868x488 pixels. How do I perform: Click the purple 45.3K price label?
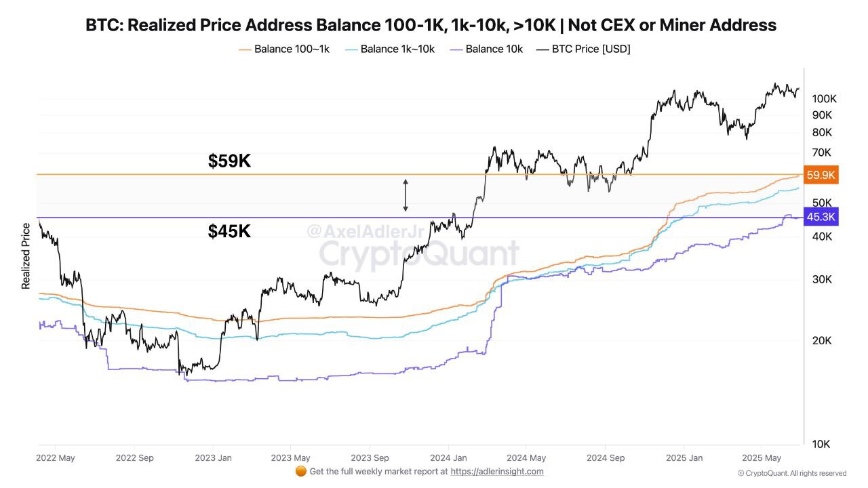click(x=821, y=217)
